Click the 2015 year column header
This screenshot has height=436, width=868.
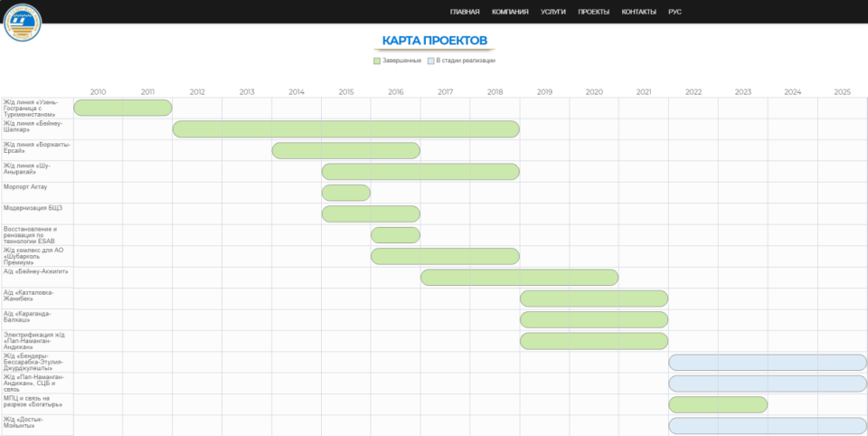pyautogui.click(x=346, y=92)
